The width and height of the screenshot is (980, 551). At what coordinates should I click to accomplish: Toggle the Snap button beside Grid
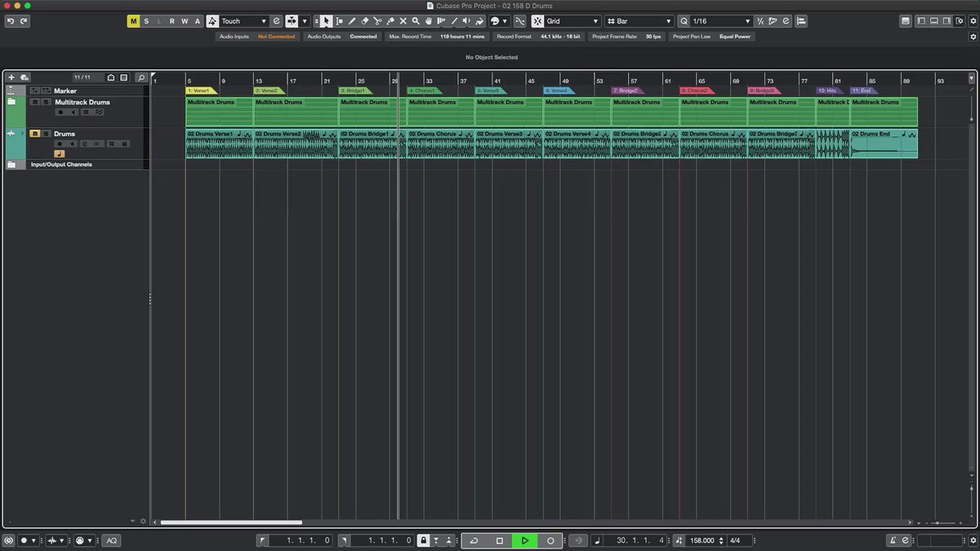coord(537,21)
